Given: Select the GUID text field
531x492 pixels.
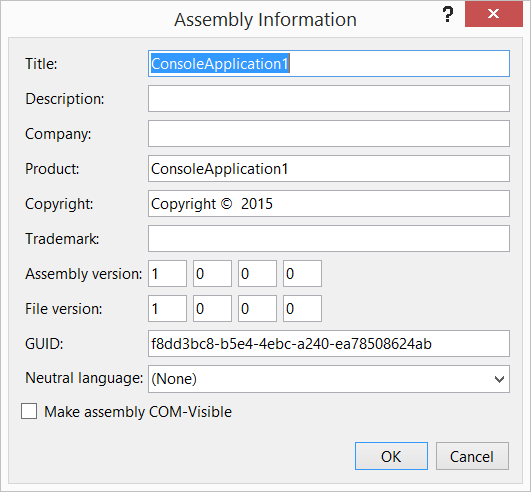Looking at the screenshot, I should [x=328, y=344].
